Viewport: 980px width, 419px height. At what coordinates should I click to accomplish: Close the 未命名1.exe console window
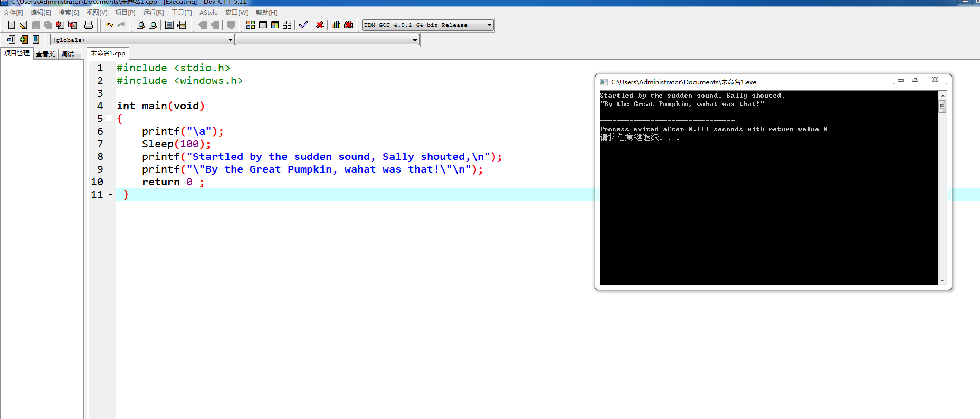(935, 80)
